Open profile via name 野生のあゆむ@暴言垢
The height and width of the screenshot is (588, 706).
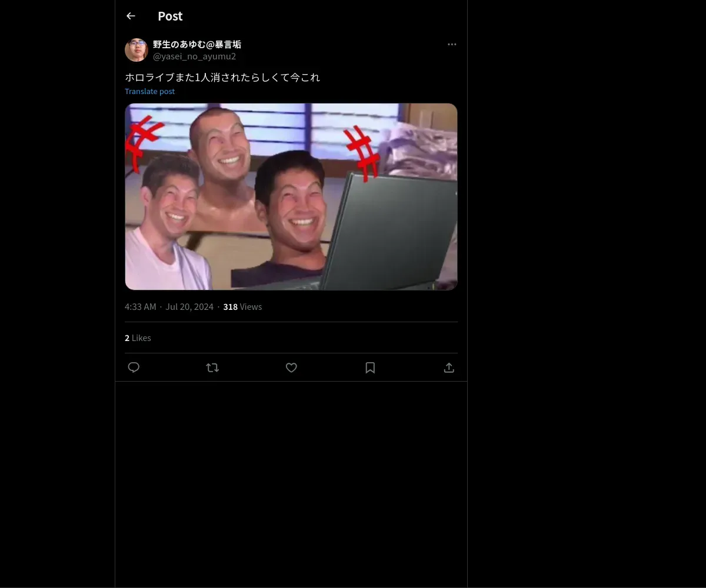[197, 45]
